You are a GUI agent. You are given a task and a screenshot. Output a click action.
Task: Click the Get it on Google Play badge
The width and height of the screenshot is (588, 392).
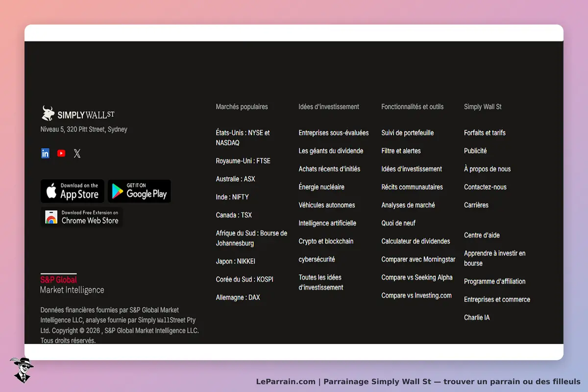pyautogui.click(x=140, y=191)
